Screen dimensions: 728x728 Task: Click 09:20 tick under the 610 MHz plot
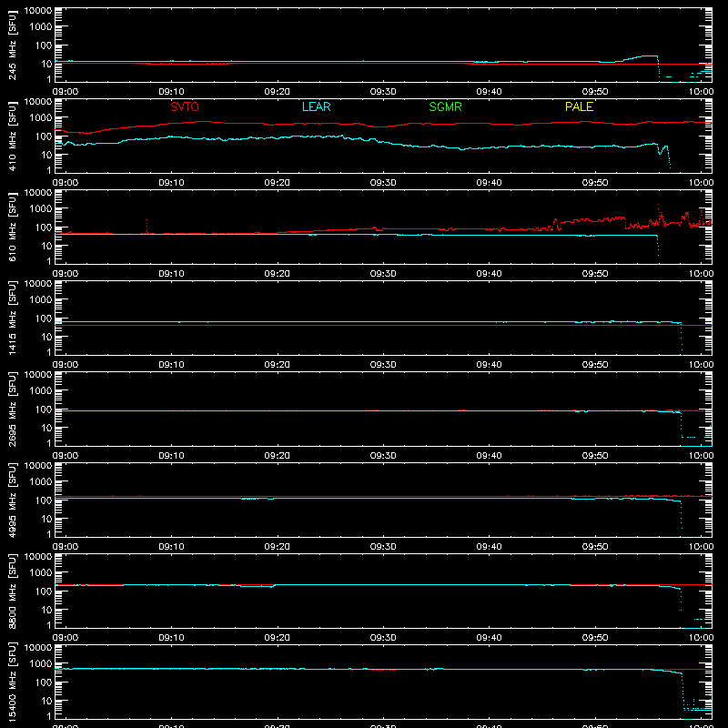click(x=278, y=274)
